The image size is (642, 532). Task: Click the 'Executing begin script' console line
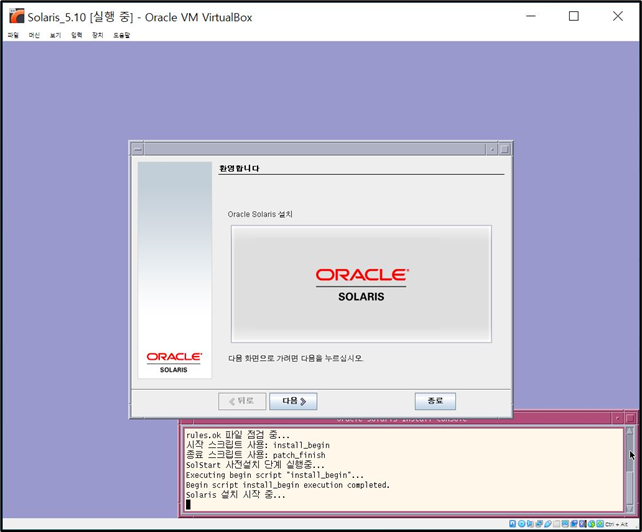tap(275, 475)
